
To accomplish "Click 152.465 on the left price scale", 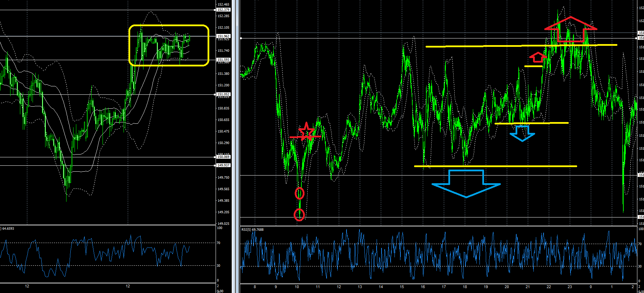I will (x=224, y=5).
